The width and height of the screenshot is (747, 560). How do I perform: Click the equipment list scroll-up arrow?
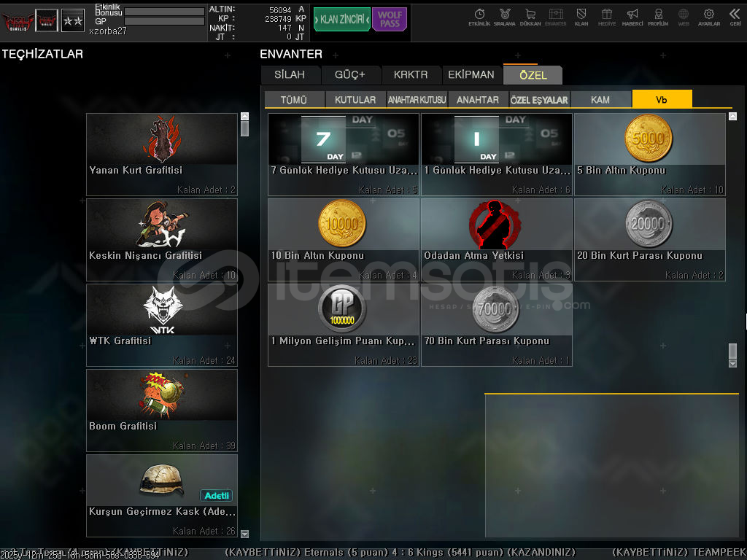tap(245, 116)
